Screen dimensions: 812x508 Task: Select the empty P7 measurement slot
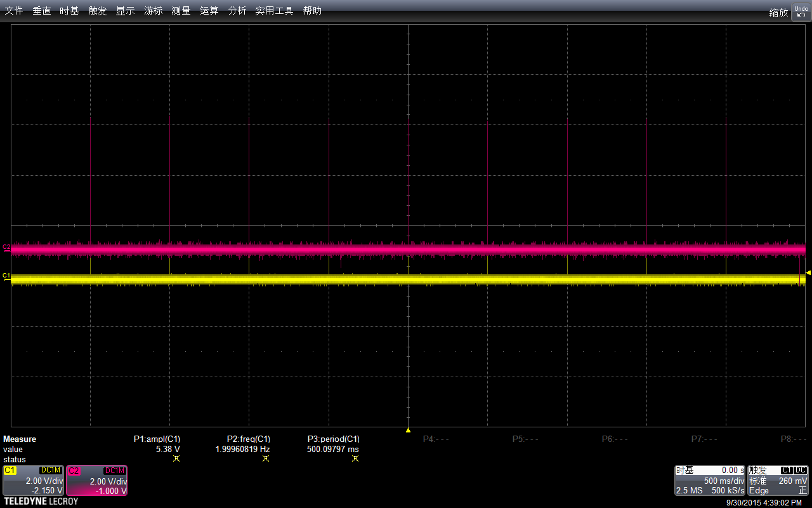pyautogui.click(x=704, y=439)
